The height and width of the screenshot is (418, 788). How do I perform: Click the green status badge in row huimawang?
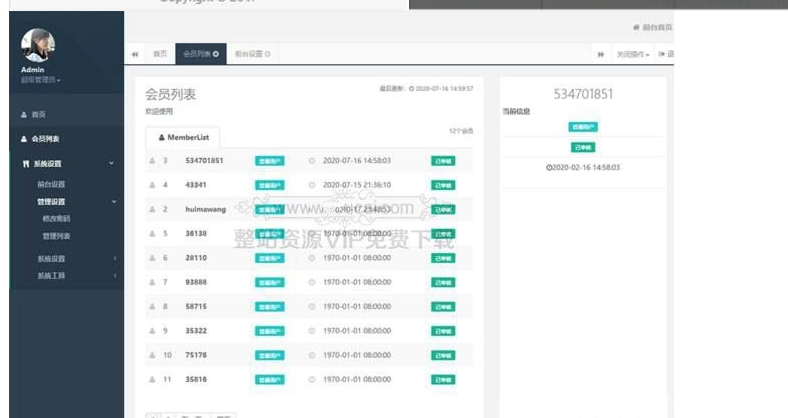tap(443, 210)
